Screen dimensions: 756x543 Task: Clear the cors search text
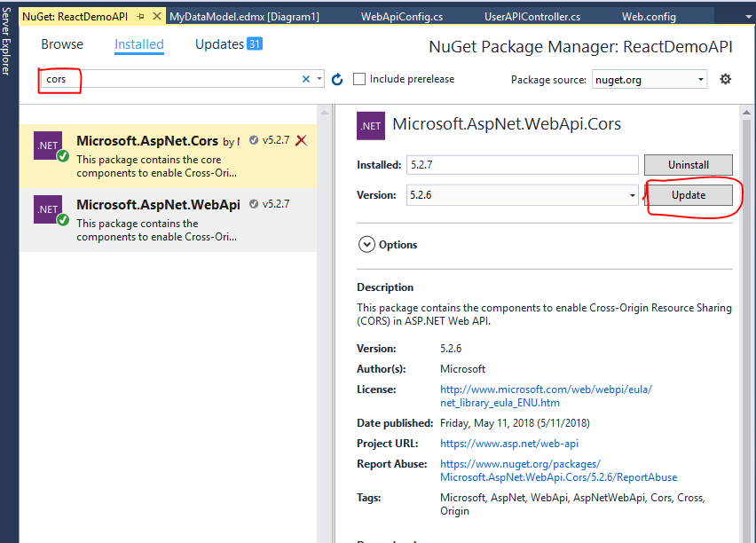point(306,79)
